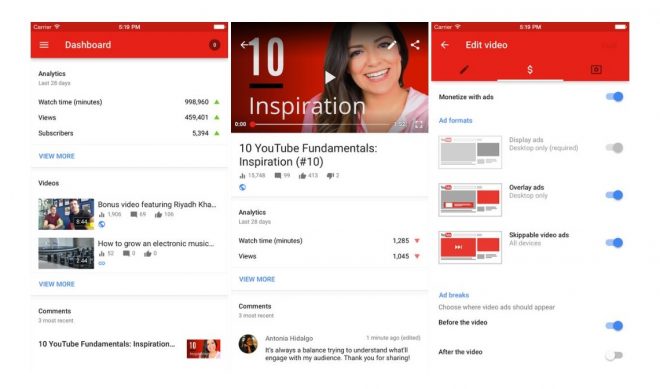Enable the After the video switch
Viewport: 660px width, 389px height.
point(614,355)
